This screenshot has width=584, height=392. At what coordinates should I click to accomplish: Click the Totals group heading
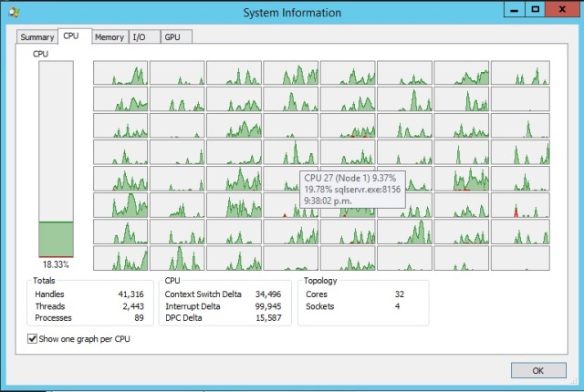44,281
